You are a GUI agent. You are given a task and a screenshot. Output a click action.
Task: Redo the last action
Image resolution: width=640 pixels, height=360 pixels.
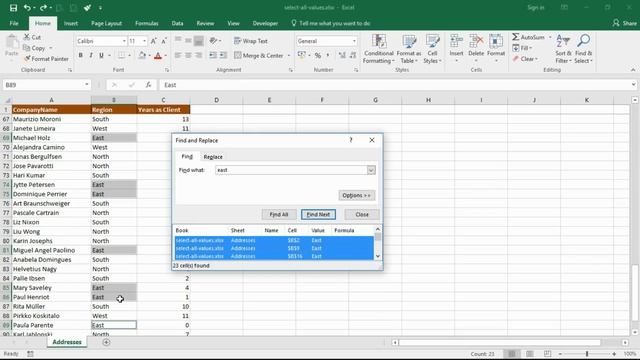[x=43, y=8]
